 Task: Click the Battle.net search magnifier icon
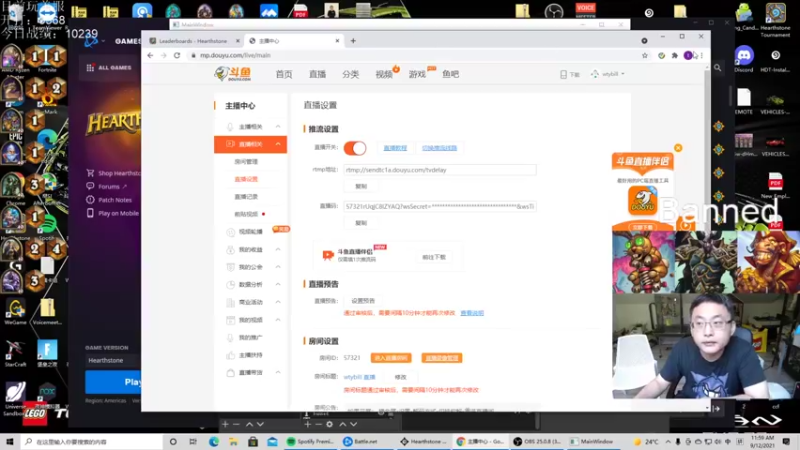tap(717, 67)
